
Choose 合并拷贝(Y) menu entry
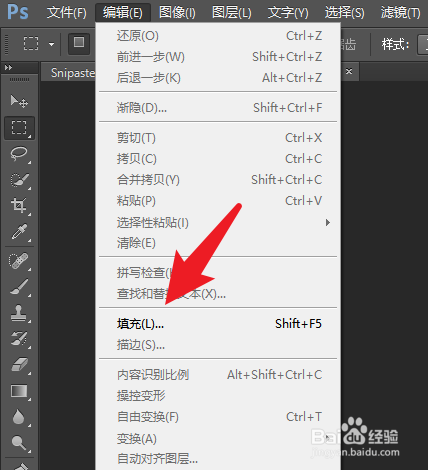click(219, 180)
